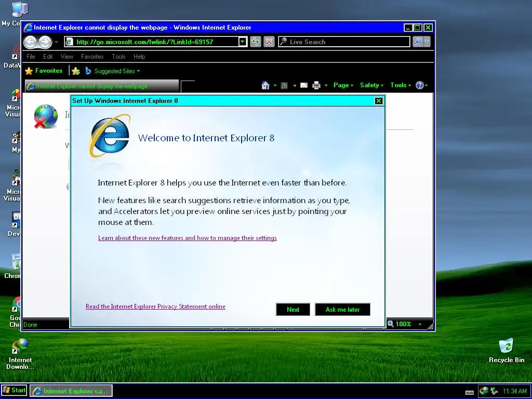Click the Refresh page icon

pos(256,42)
